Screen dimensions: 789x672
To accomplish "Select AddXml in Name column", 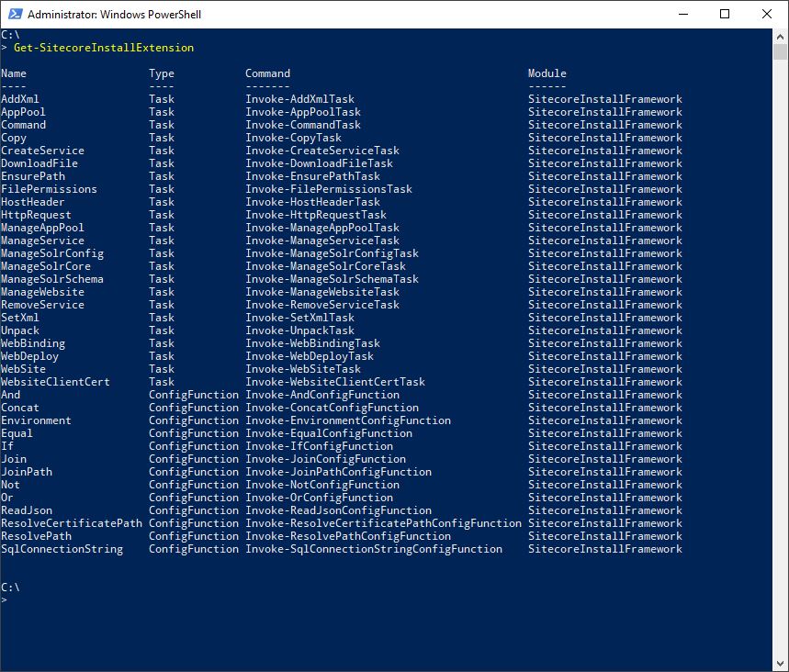I will [x=20, y=99].
